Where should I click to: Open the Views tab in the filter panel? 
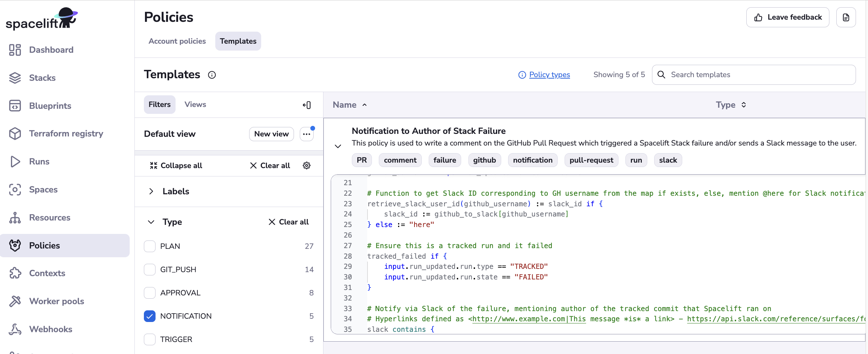195,104
